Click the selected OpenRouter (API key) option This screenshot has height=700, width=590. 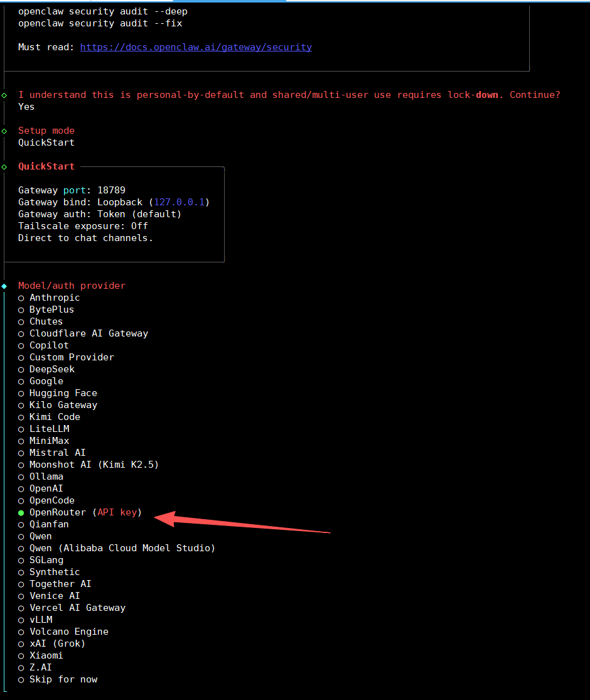pos(80,512)
